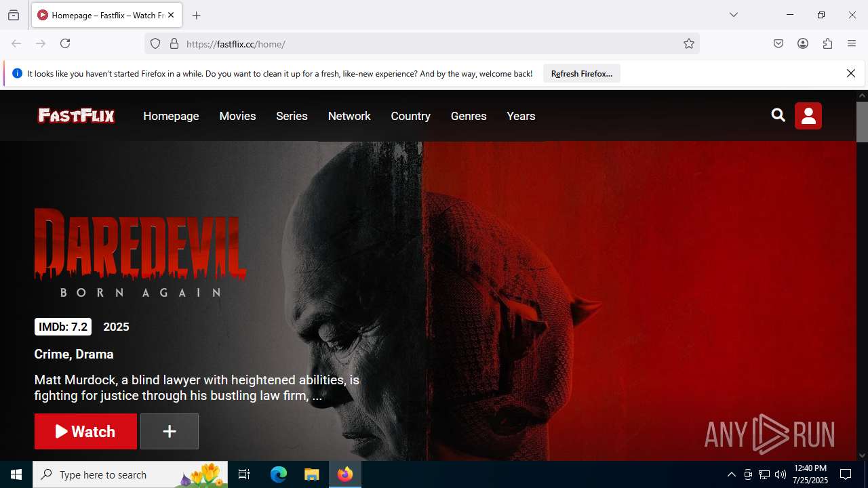868x488 pixels.
Task: Click the scrollbar up arrow
Action: click(x=862, y=96)
